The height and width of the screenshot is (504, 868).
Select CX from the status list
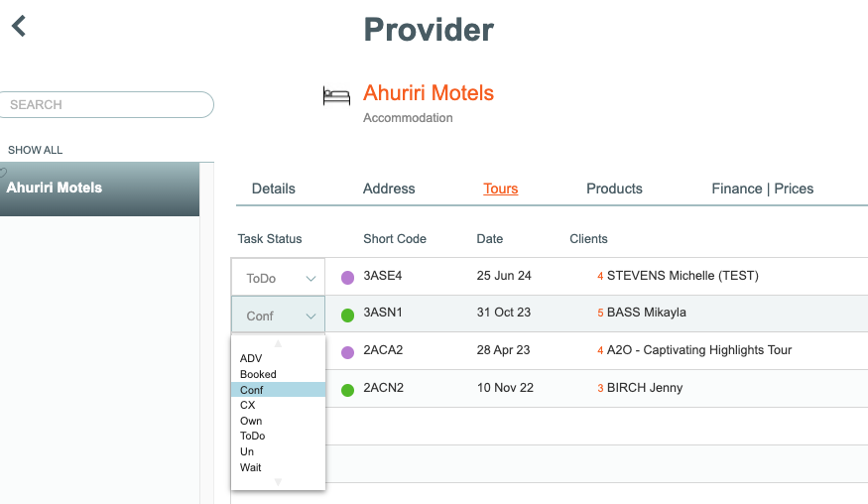coord(247,405)
